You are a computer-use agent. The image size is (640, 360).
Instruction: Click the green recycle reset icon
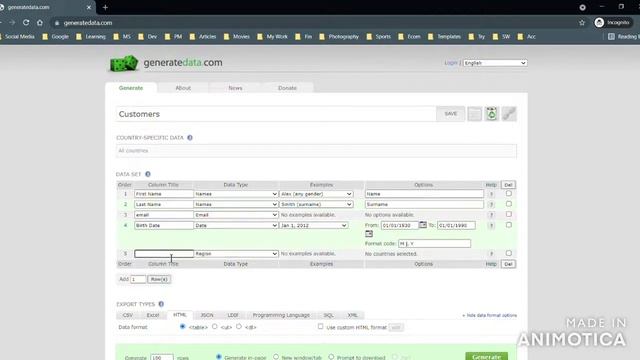[491, 114]
